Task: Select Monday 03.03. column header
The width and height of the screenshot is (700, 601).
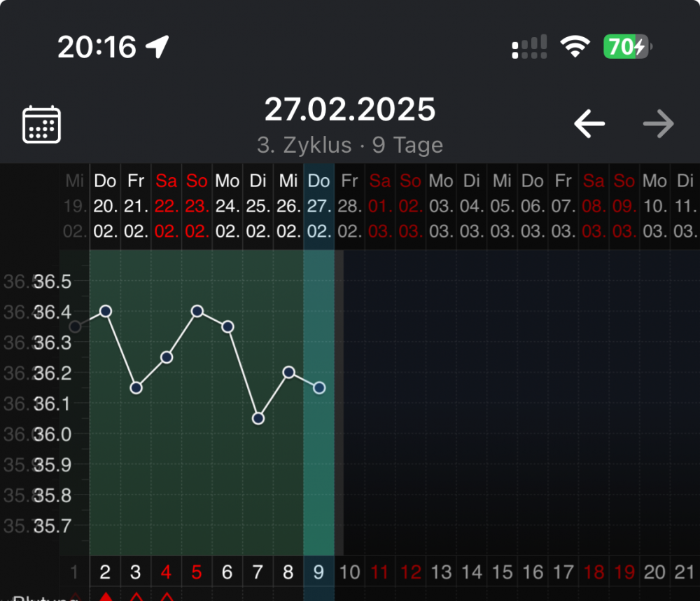Action: (440, 206)
